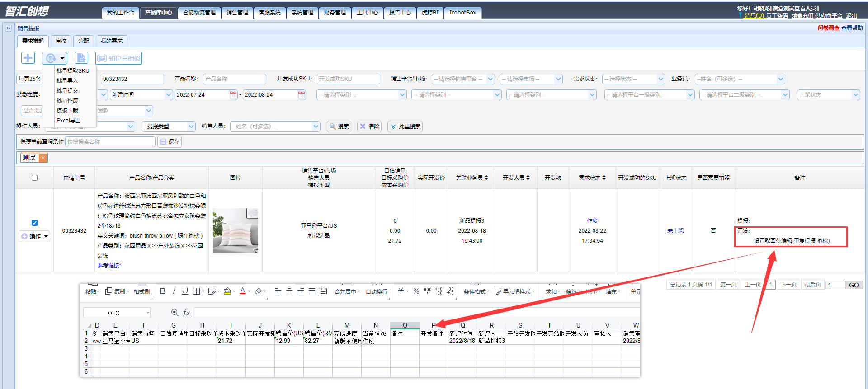Expand the left sidebar with the double arrow

tap(8, 28)
